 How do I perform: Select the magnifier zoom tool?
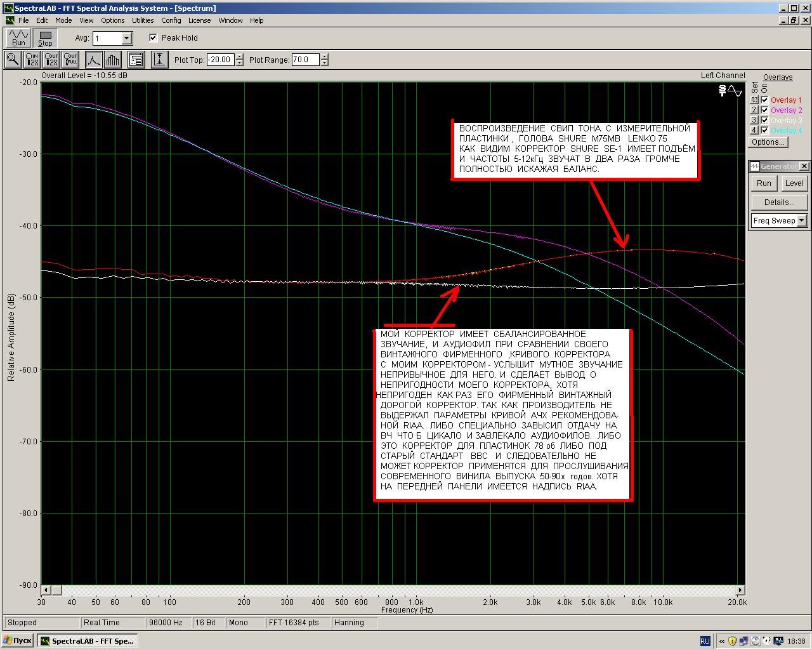(x=12, y=60)
